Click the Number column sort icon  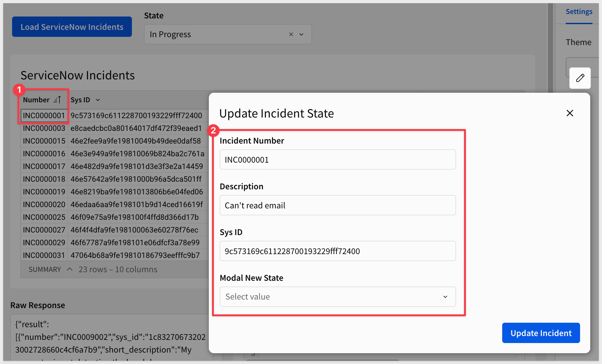click(x=57, y=100)
